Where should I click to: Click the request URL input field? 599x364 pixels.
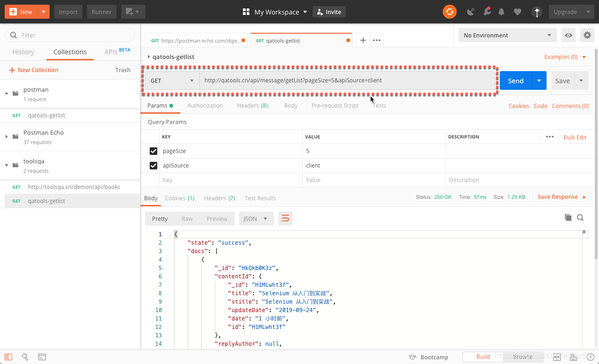[x=347, y=80]
